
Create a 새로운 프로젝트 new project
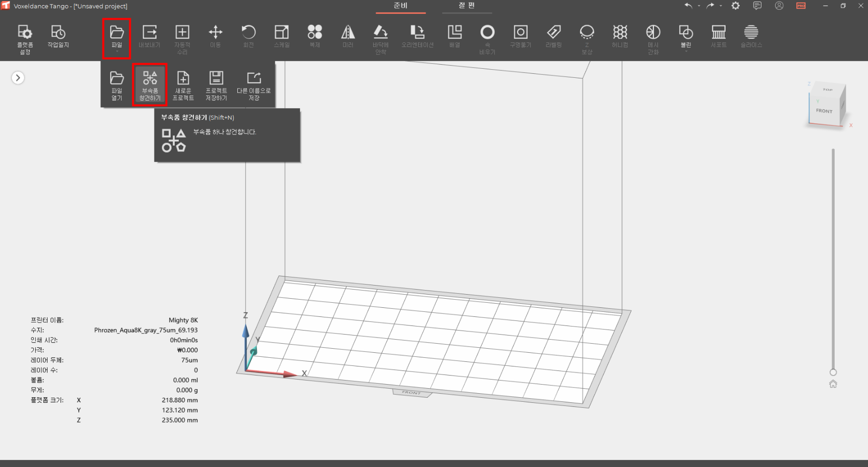pos(183,84)
